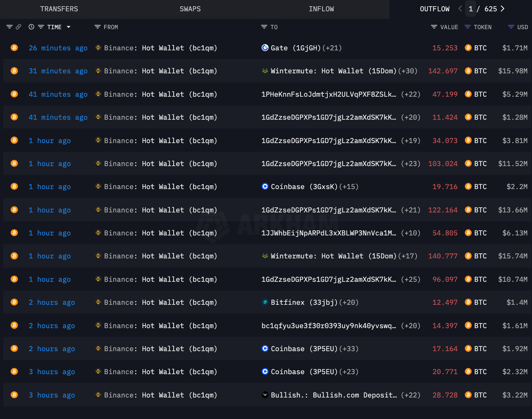Viewport: 532px width, 419px height.
Task: Click the page number field showing 1
Action: coord(471,9)
